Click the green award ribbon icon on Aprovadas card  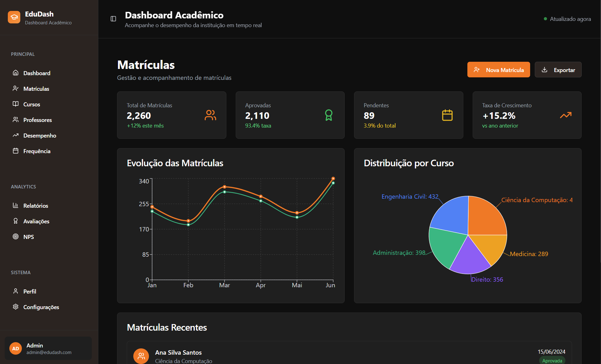328,115
